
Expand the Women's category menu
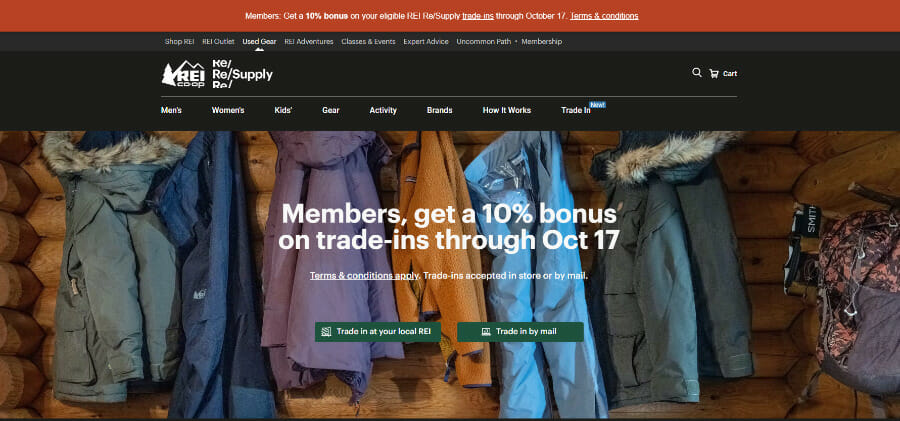(x=228, y=110)
